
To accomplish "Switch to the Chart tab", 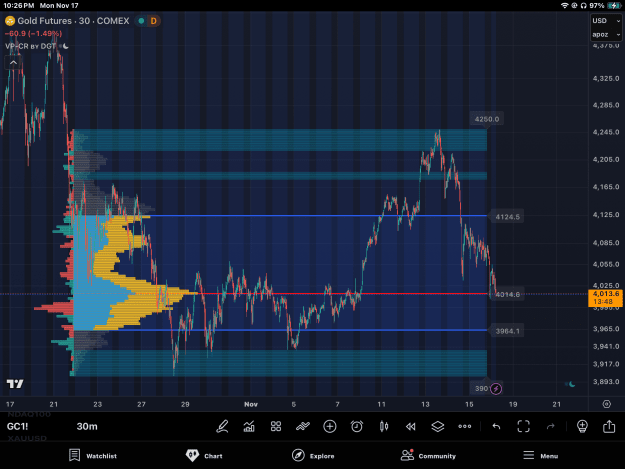I will coord(204,455).
